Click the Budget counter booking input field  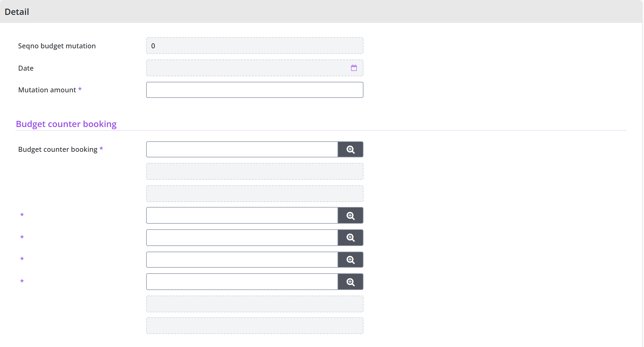(x=242, y=149)
